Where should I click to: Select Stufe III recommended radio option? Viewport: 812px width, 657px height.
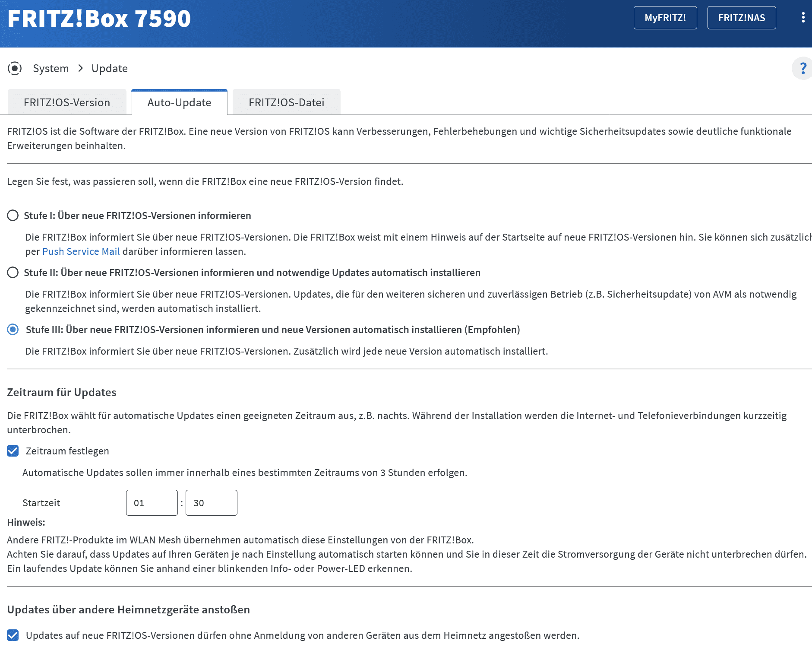[x=13, y=330]
